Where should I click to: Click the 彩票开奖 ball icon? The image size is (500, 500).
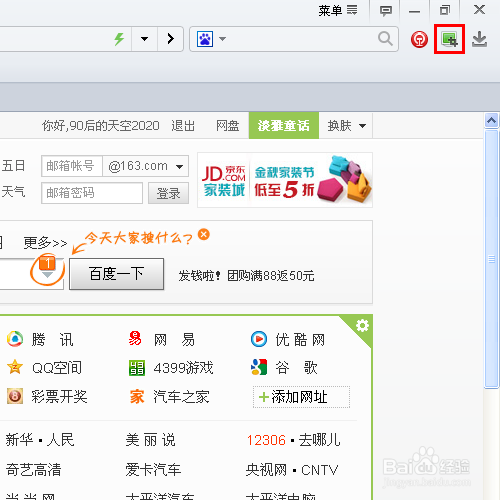pyautogui.click(x=15, y=396)
